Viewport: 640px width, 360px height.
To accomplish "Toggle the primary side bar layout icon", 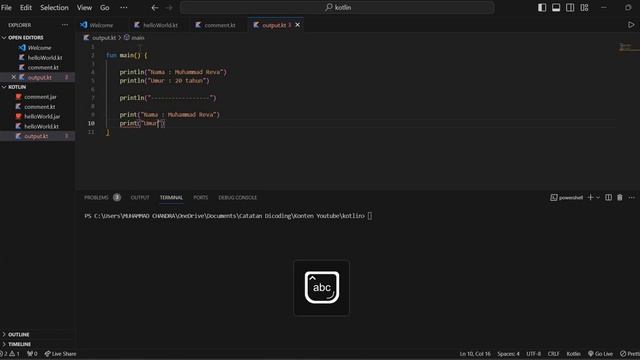I will 542,7.
